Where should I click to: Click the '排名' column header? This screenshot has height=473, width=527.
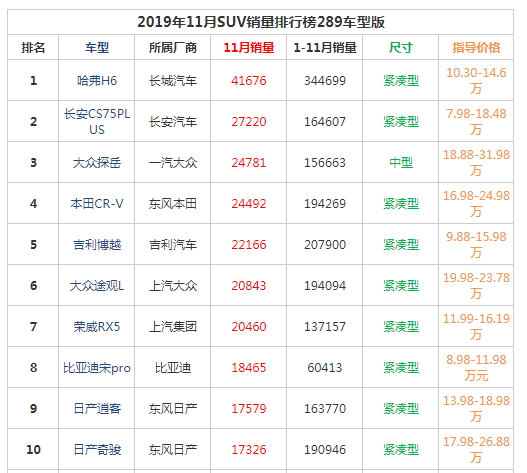click(33, 47)
